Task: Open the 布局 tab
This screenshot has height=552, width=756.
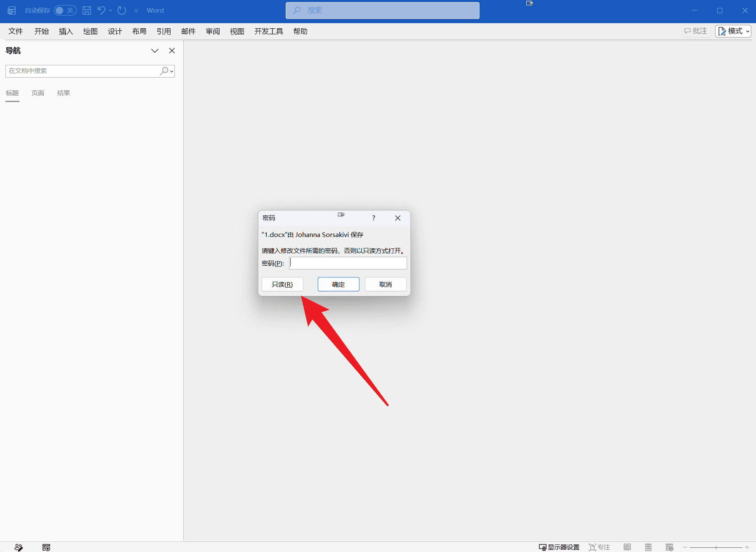Action: 139,31
